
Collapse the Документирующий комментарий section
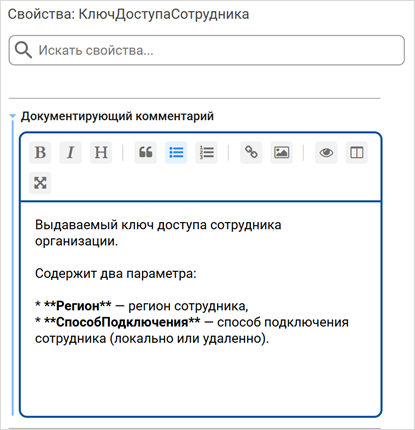[x=13, y=116]
